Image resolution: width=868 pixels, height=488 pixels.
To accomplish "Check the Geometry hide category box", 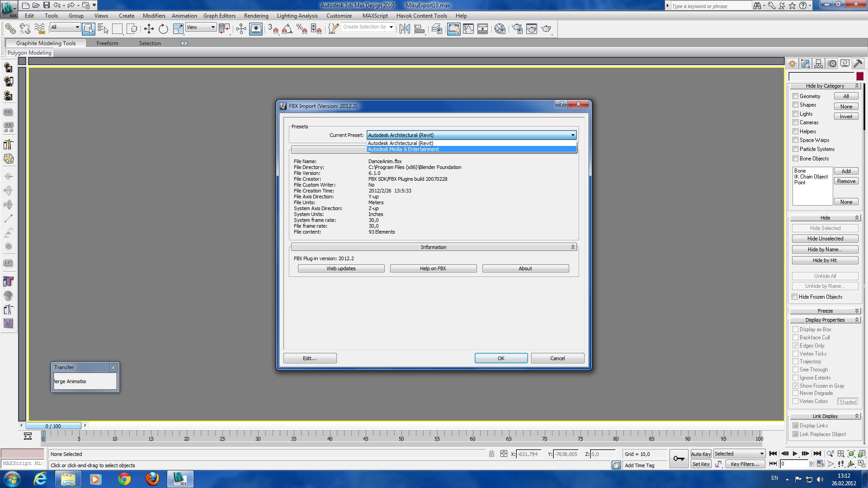I will coord(795,96).
